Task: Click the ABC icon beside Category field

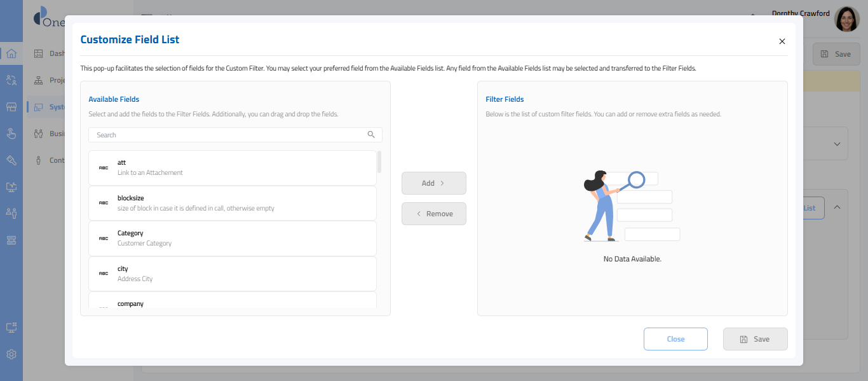Action: click(x=103, y=239)
